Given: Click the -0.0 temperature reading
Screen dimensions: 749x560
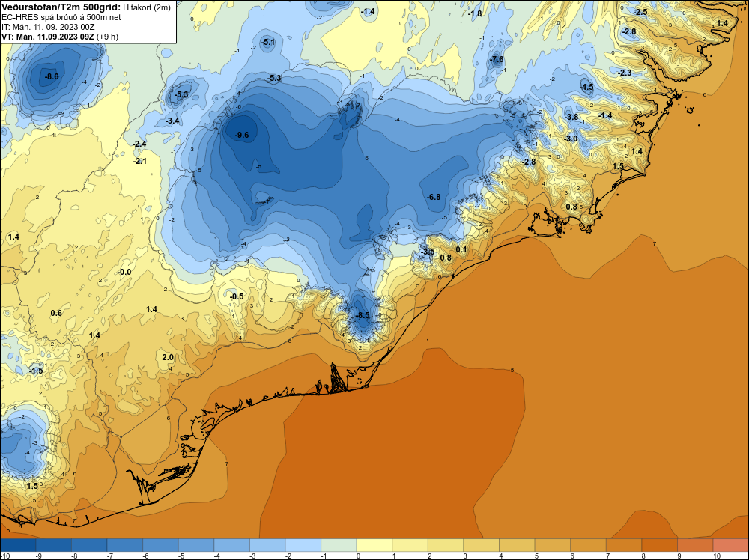Looking at the screenshot, I should tap(124, 272).
